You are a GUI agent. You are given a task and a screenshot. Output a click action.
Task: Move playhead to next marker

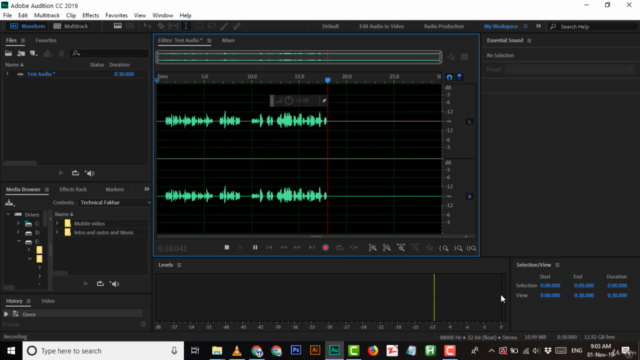311,247
